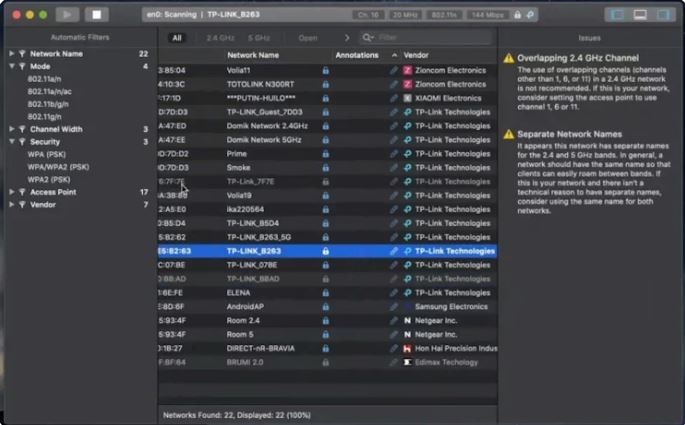The width and height of the screenshot is (685, 425).
Task: Click the Zioncom vendor icon for TOTOLINK N300RT
Action: [x=407, y=84]
